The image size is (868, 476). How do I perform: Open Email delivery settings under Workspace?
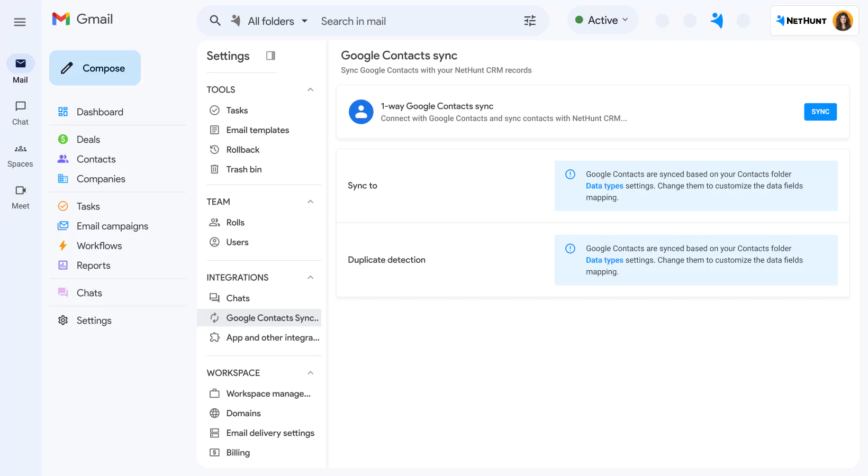click(269, 433)
